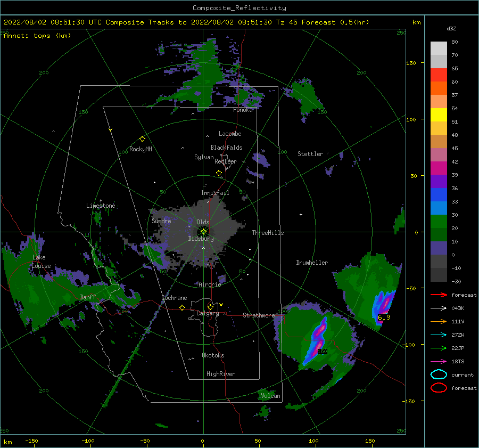Select the Banff label

[x=88, y=297]
